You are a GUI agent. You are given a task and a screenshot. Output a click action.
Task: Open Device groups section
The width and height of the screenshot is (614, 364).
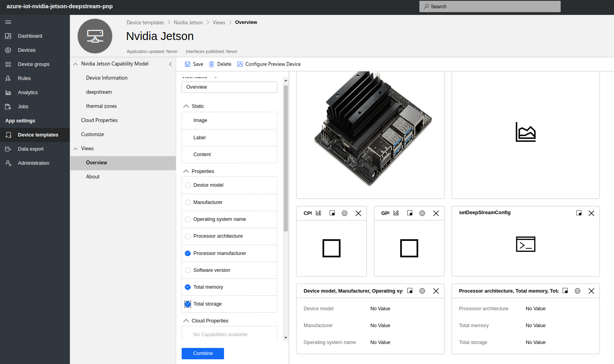click(34, 64)
